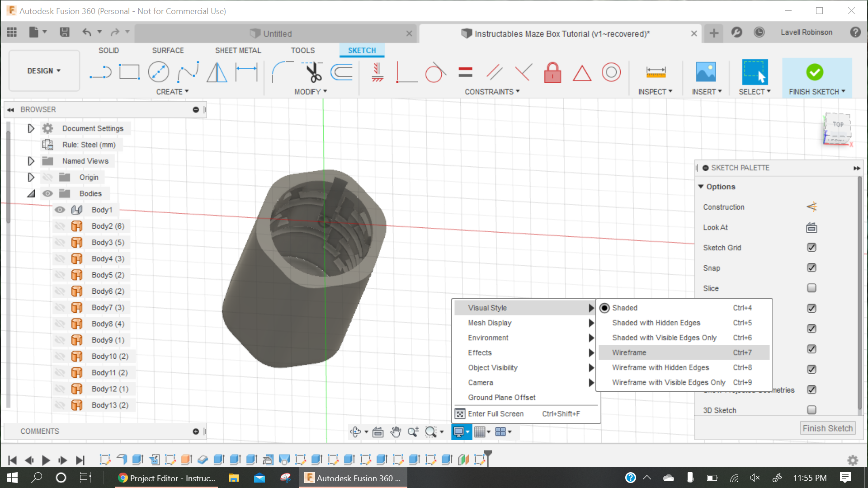The height and width of the screenshot is (488, 868).
Task: Apply the Parallel constraint
Action: coord(494,72)
